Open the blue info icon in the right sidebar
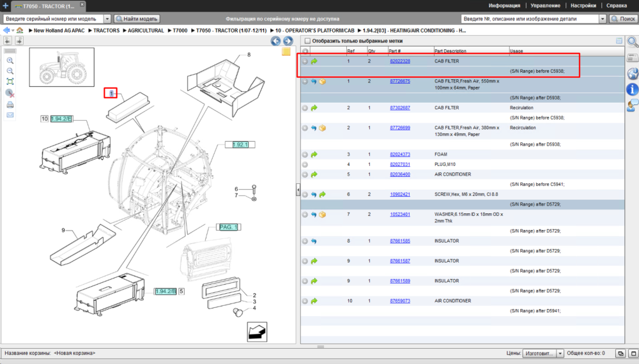 coord(633,89)
